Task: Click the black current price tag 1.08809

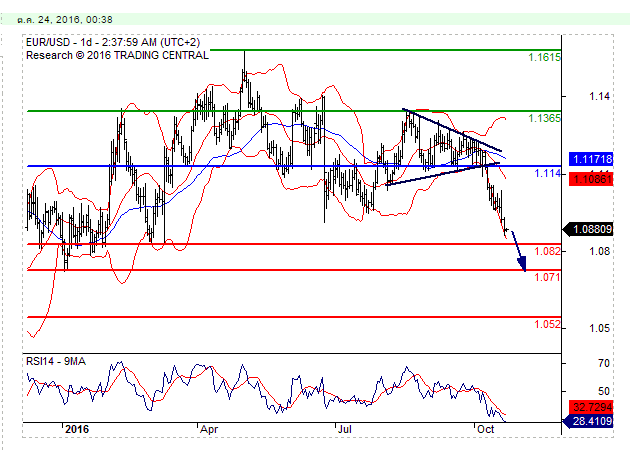Action: 589,230
